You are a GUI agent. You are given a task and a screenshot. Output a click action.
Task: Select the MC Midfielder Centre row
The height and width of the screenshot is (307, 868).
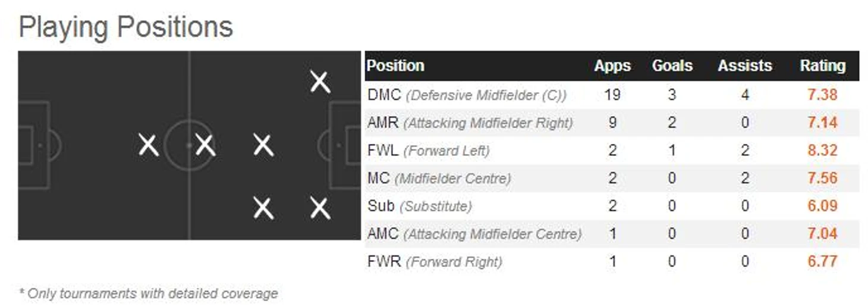tap(612, 178)
